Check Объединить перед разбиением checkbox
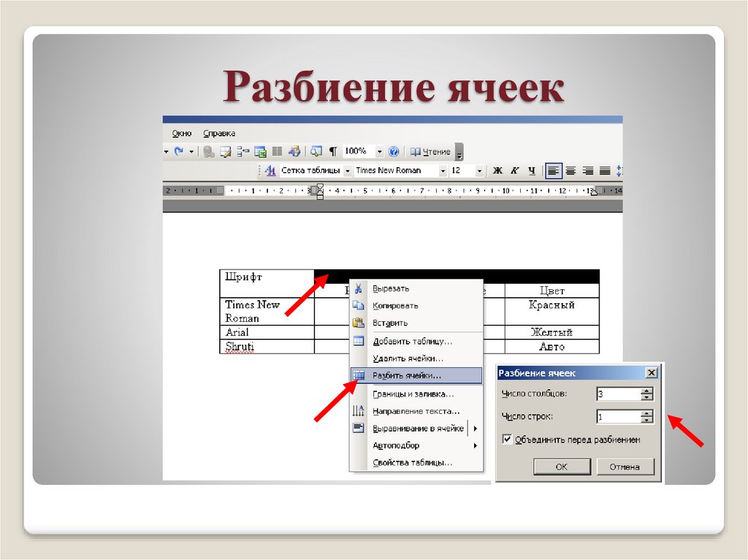This screenshot has width=748, height=560. [x=506, y=440]
